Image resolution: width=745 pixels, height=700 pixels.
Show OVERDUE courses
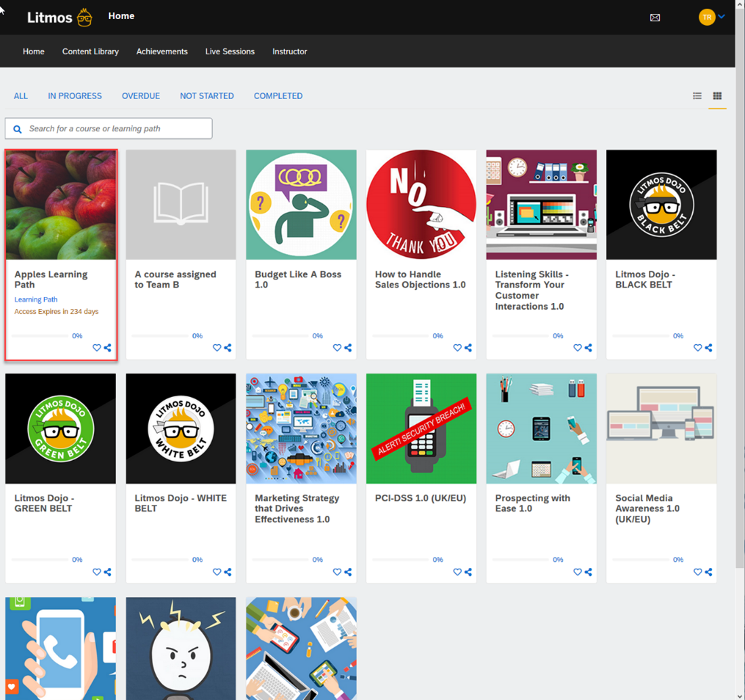tap(141, 96)
